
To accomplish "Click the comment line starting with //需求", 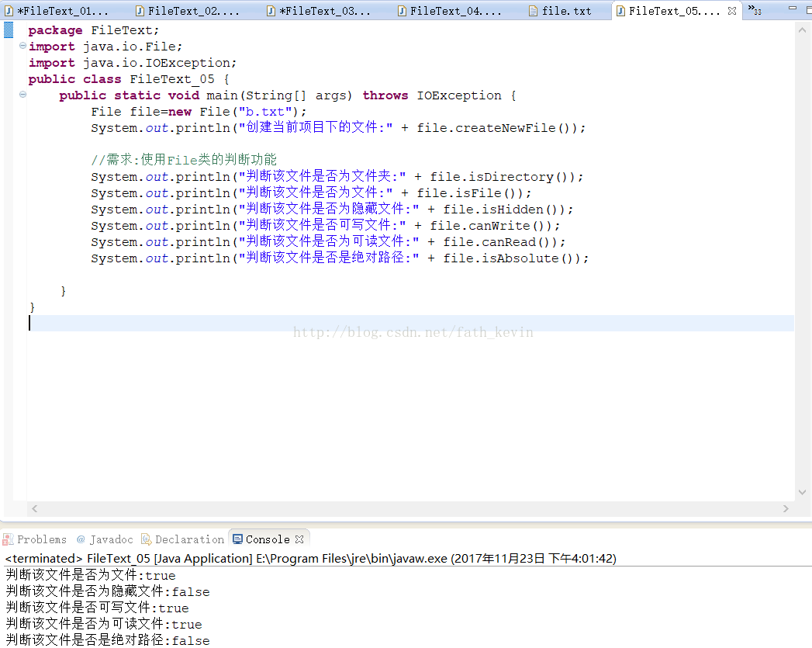I will point(184,160).
